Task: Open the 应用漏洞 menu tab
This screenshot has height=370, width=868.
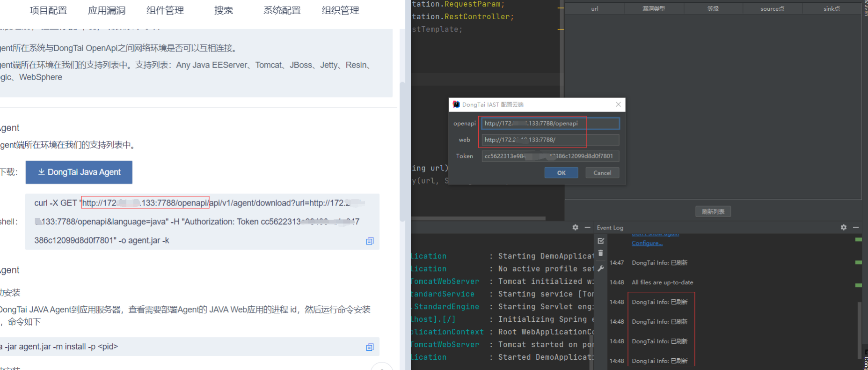Action: click(x=107, y=10)
